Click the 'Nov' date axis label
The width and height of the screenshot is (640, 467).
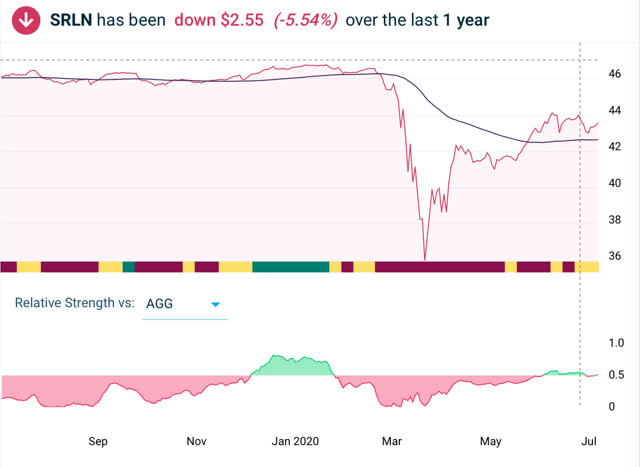pos(196,441)
